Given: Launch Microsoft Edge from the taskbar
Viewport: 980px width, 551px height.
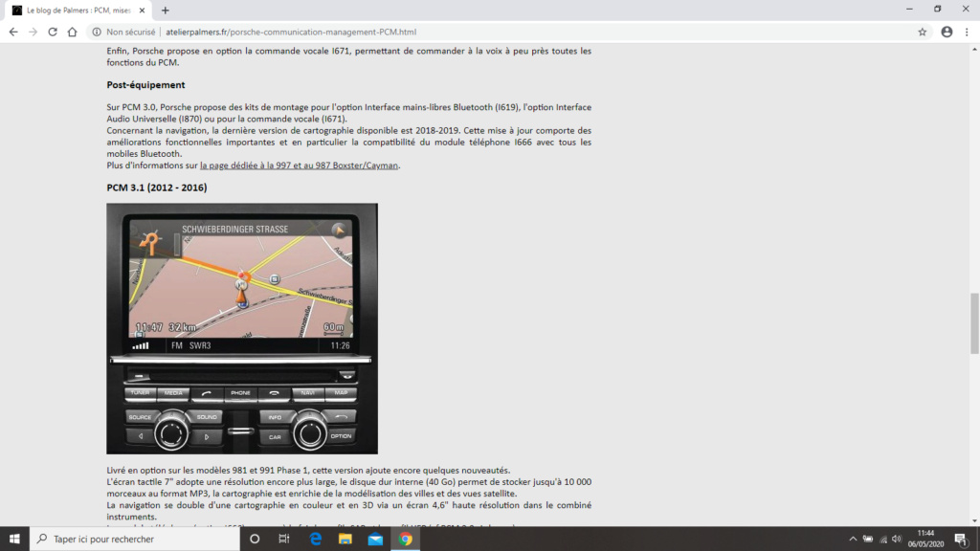Looking at the screenshot, I should pyautogui.click(x=316, y=539).
